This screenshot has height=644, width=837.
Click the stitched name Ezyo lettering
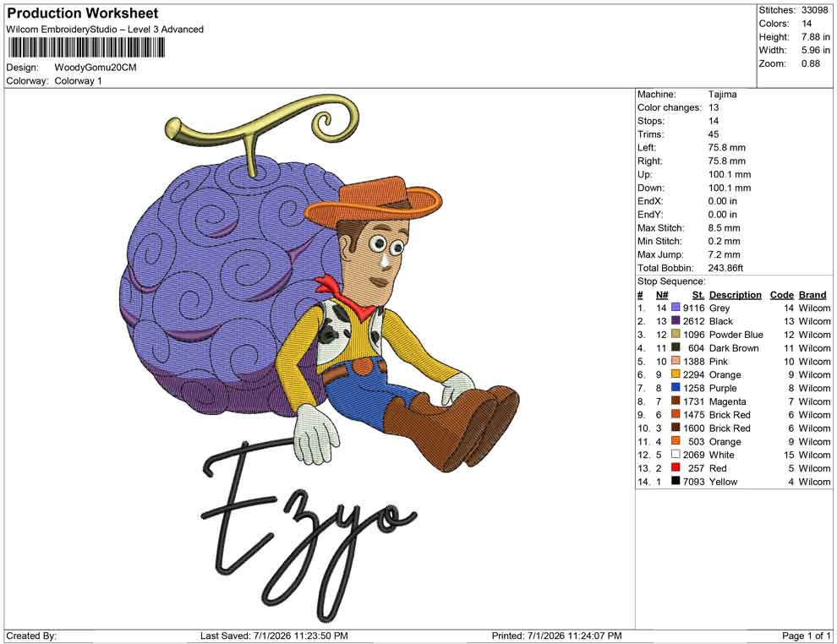coord(309,531)
